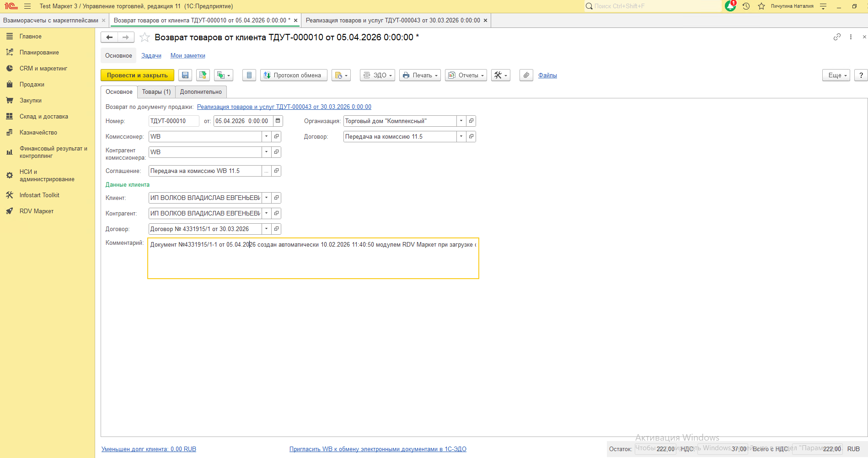Copy link to this document
868x458 pixels.
837,37
